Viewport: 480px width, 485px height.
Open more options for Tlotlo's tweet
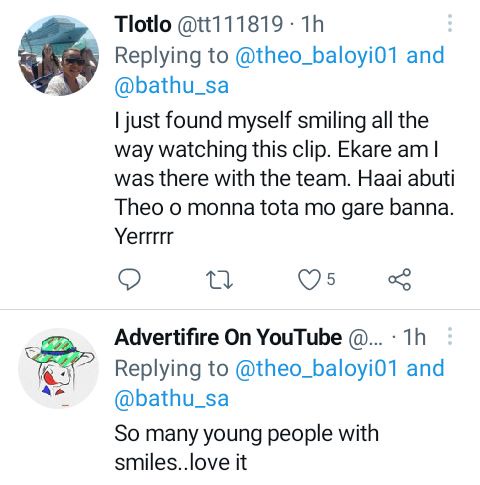[450, 23]
